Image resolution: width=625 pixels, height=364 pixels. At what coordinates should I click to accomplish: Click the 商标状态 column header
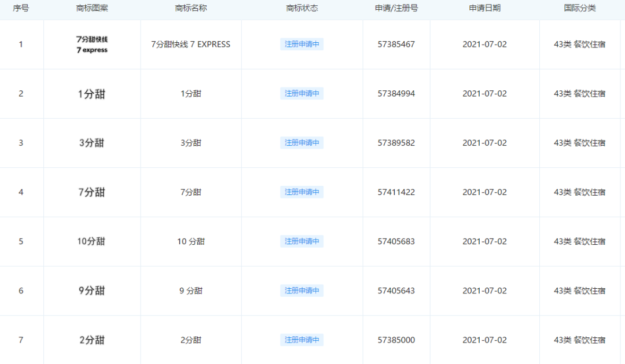pyautogui.click(x=302, y=8)
